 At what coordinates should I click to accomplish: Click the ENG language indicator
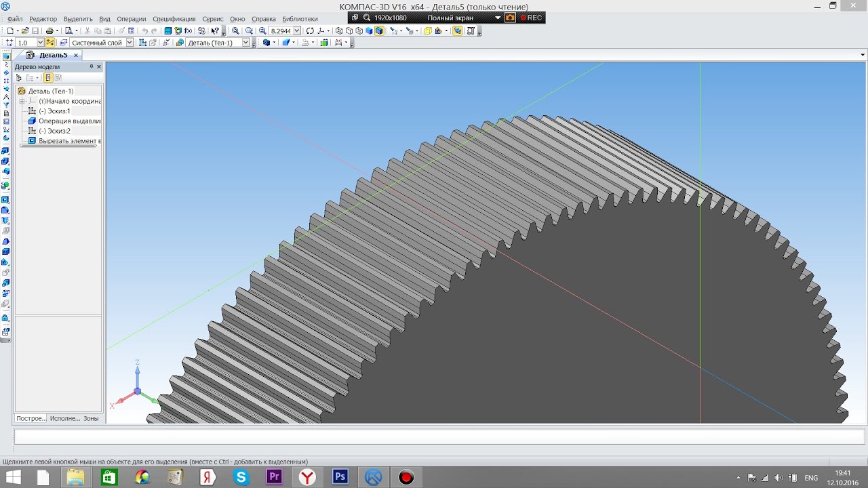811,478
